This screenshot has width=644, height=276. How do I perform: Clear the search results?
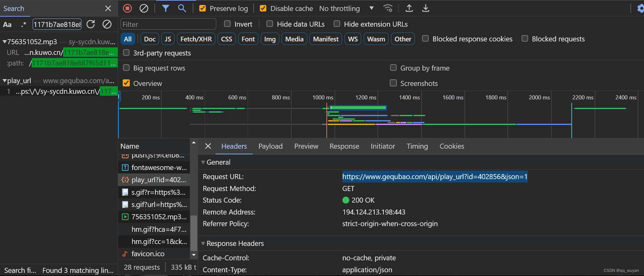[107, 24]
